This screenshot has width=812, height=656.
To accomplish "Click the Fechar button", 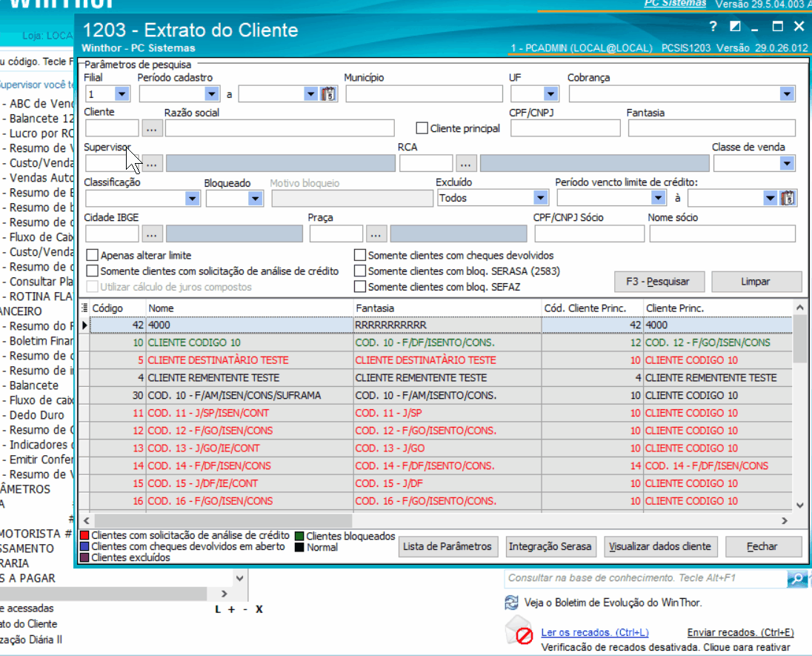I will (x=763, y=547).
